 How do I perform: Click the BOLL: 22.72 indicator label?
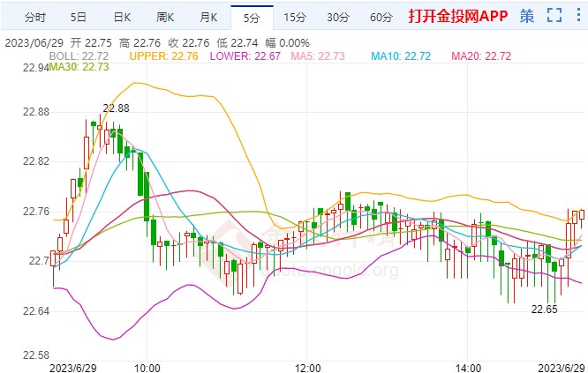click(79, 56)
